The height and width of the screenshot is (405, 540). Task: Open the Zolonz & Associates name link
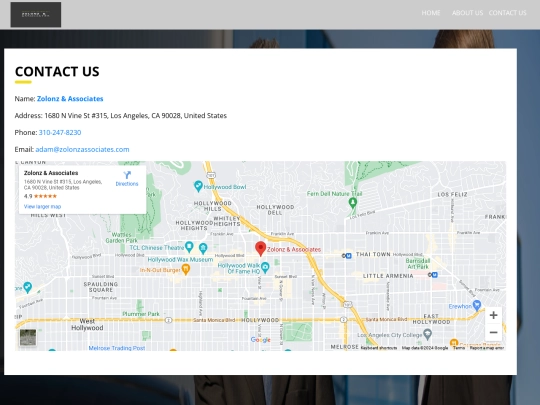(x=70, y=99)
